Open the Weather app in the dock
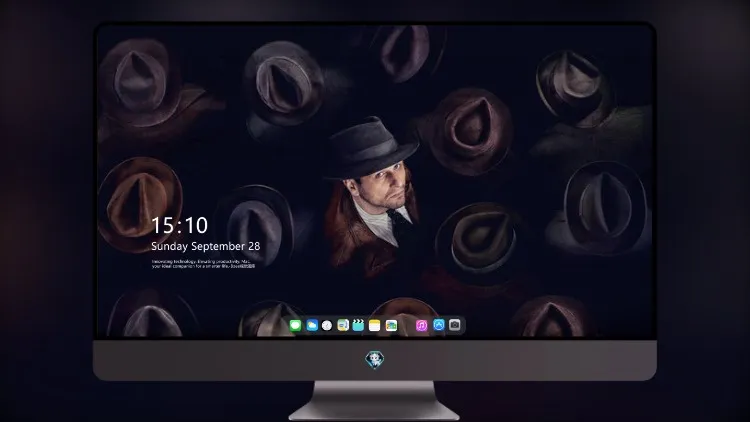Screen dimensions: 750x422 pos(312,325)
